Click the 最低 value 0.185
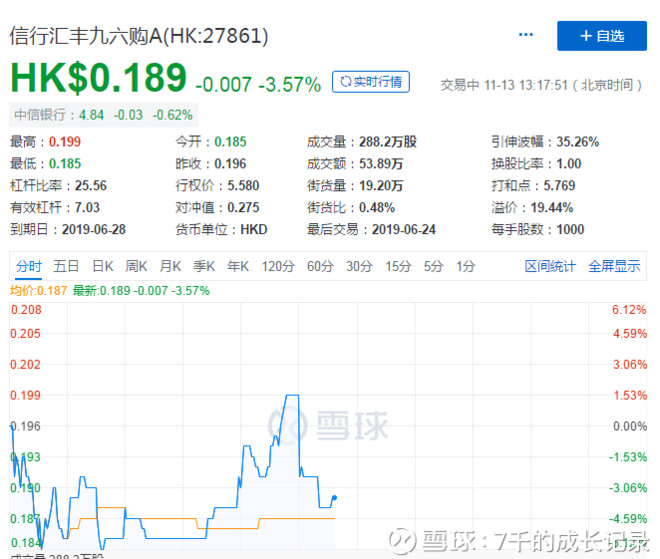Viewport: 660px width, 559px height. 65,164
